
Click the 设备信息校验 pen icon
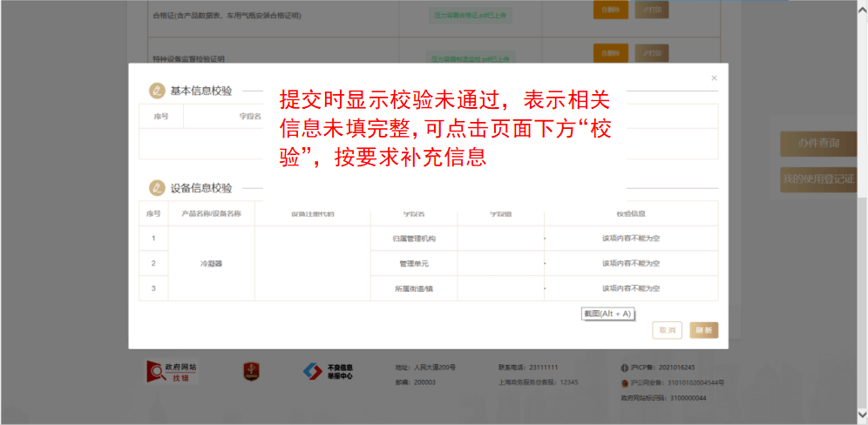point(157,188)
